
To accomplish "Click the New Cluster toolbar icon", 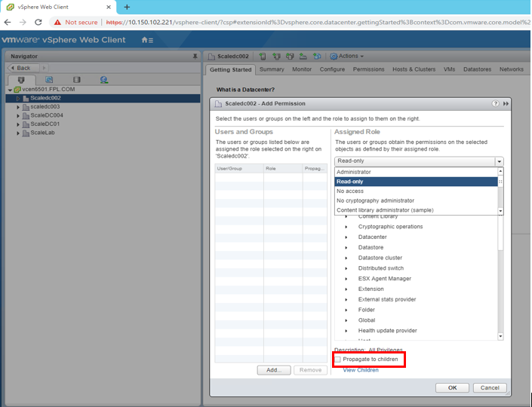I will [x=276, y=57].
